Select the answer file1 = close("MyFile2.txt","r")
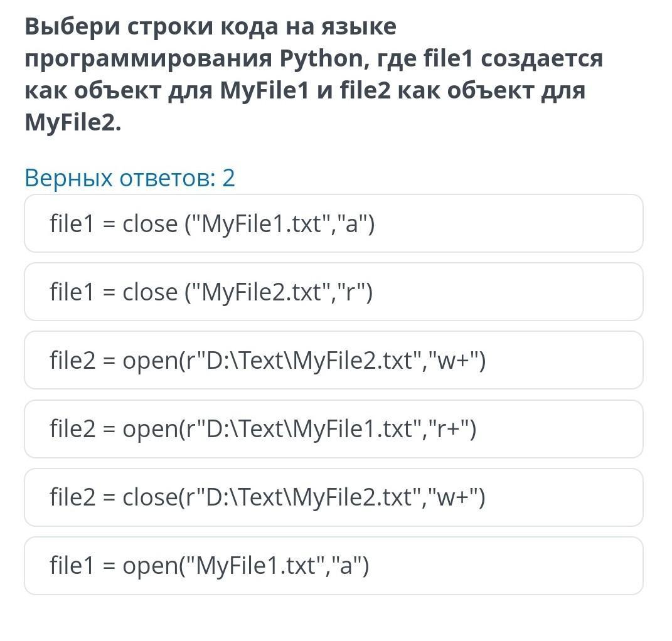The image size is (672, 641). [333, 292]
